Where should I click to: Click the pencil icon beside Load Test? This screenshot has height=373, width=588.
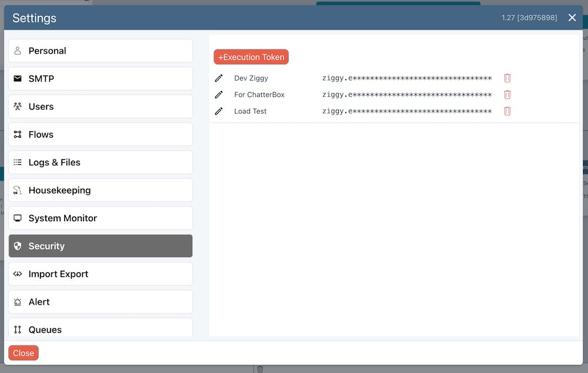(219, 111)
